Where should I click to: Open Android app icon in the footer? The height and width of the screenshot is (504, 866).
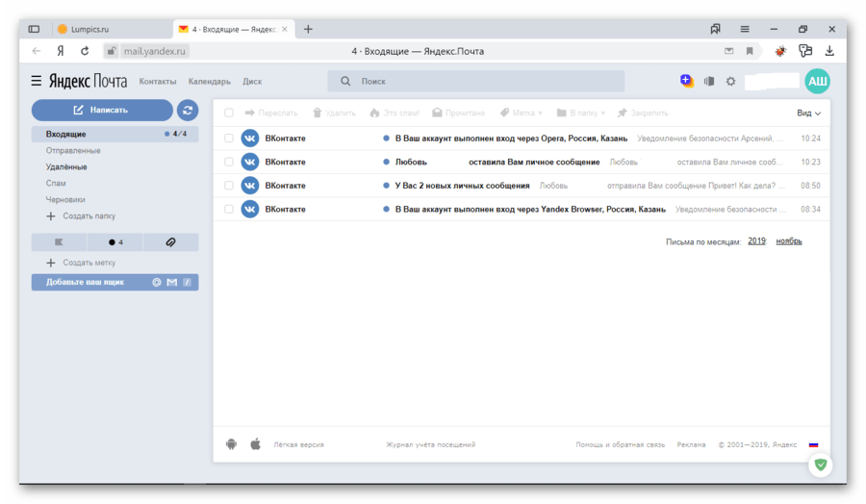(x=231, y=443)
